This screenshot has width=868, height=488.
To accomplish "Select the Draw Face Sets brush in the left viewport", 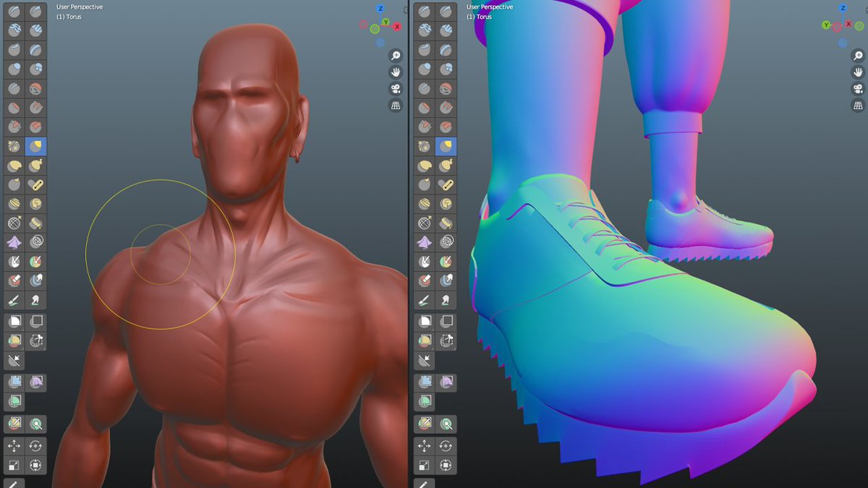I will 35,262.
